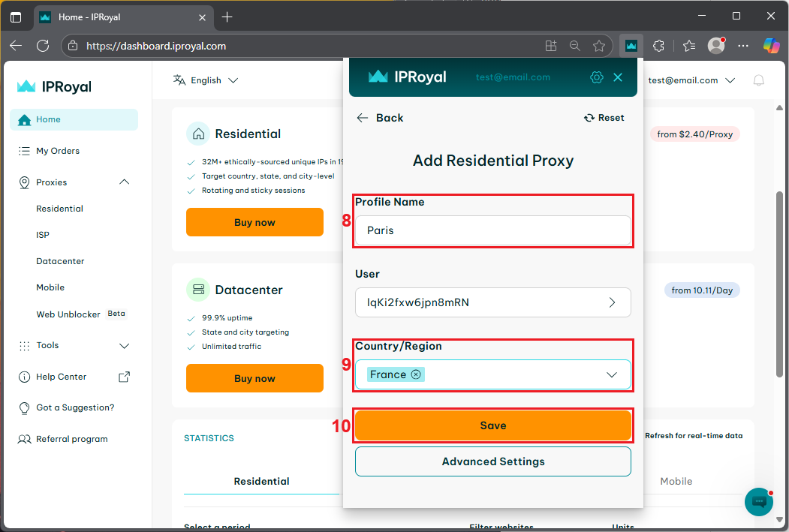Open the test@email.com account dropdown
789x532 pixels.
tap(691, 80)
